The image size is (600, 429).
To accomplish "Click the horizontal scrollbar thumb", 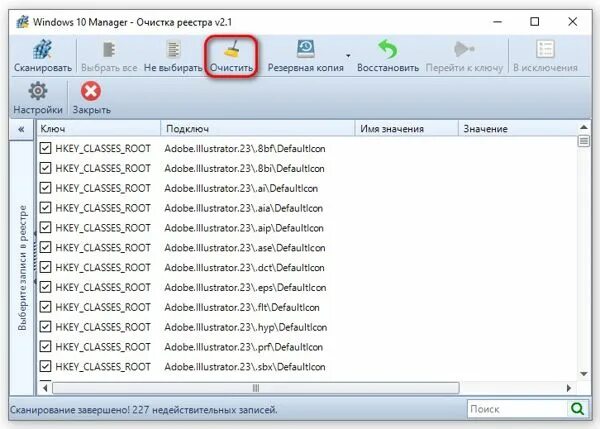I will [256, 388].
